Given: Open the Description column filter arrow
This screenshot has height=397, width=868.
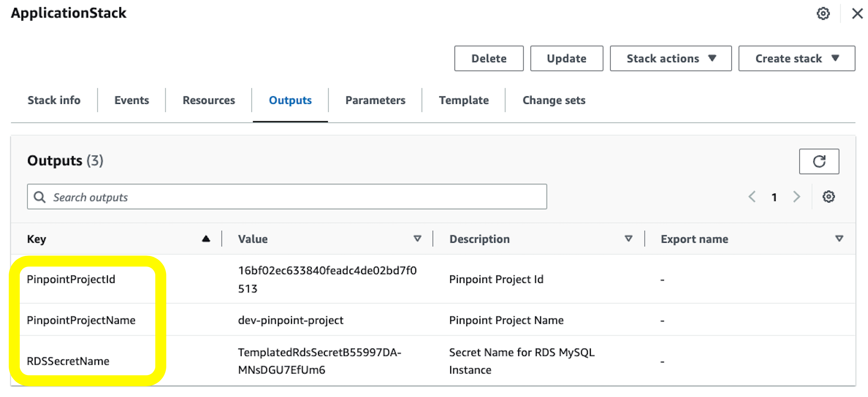Looking at the screenshot, I should (x=629, y=239).
